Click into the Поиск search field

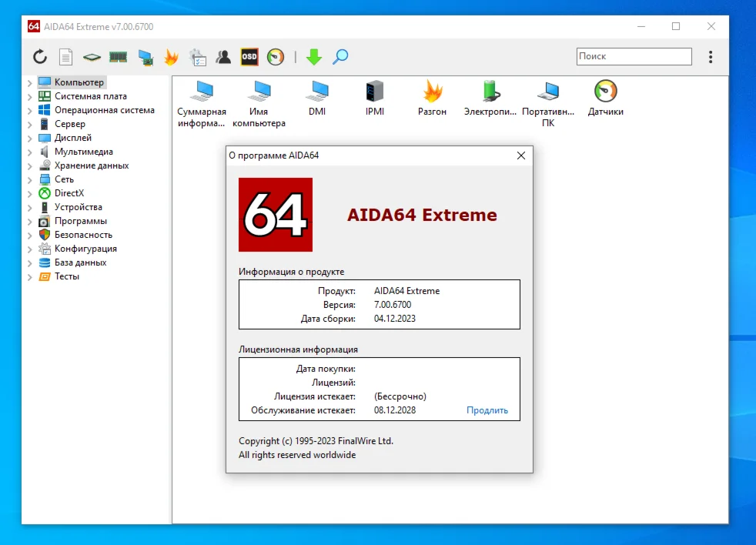coord(634,56)
